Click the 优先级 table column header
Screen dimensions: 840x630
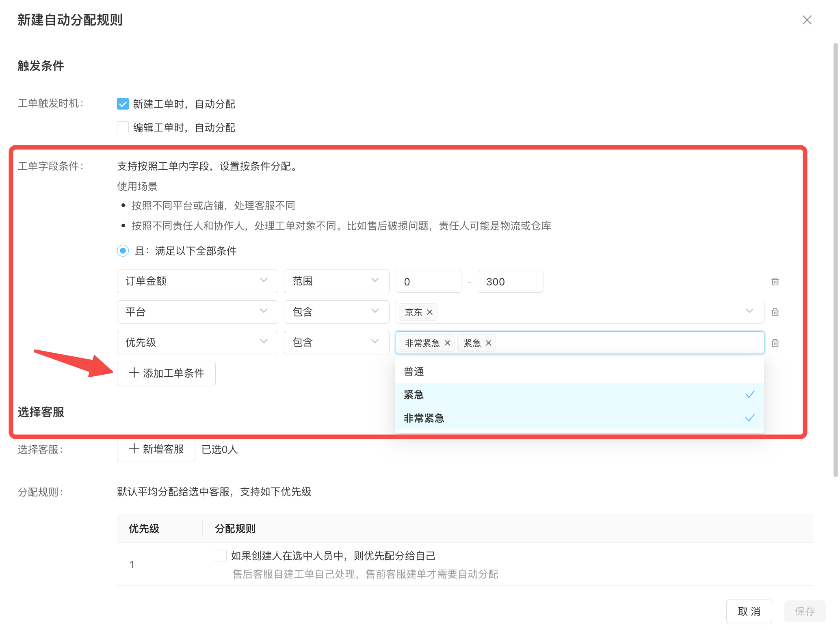[x=144, y=529]
